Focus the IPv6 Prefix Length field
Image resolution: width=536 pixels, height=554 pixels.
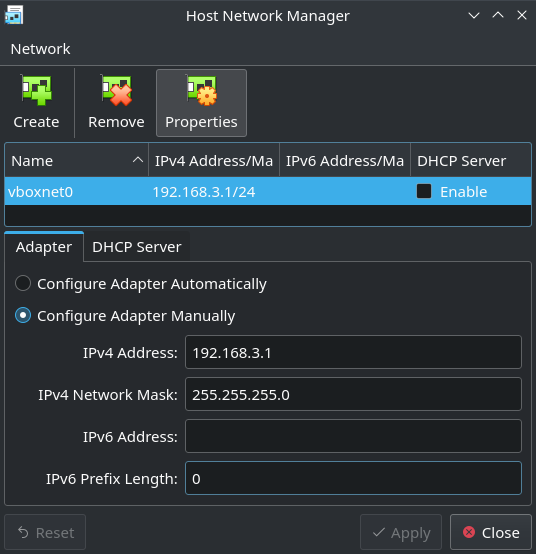point(353,478)
